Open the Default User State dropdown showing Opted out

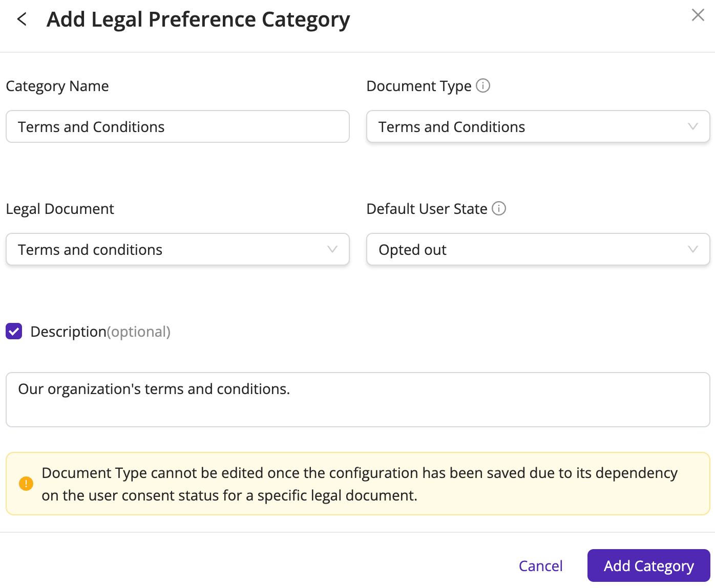point(538,249)
